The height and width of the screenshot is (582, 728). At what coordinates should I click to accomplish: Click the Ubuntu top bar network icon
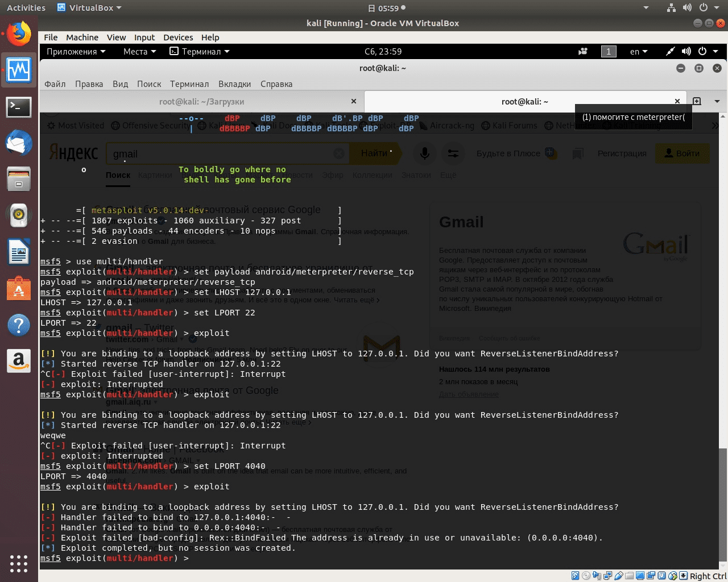pos(671,8)
